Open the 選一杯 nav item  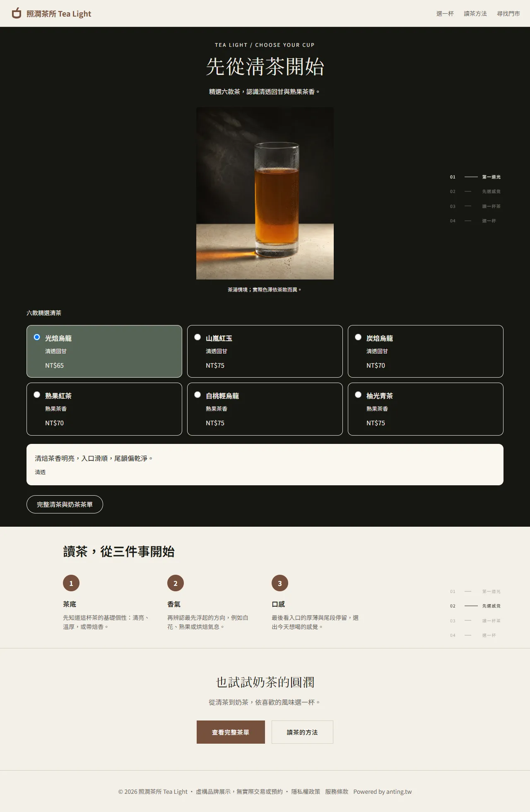(445, 14)
